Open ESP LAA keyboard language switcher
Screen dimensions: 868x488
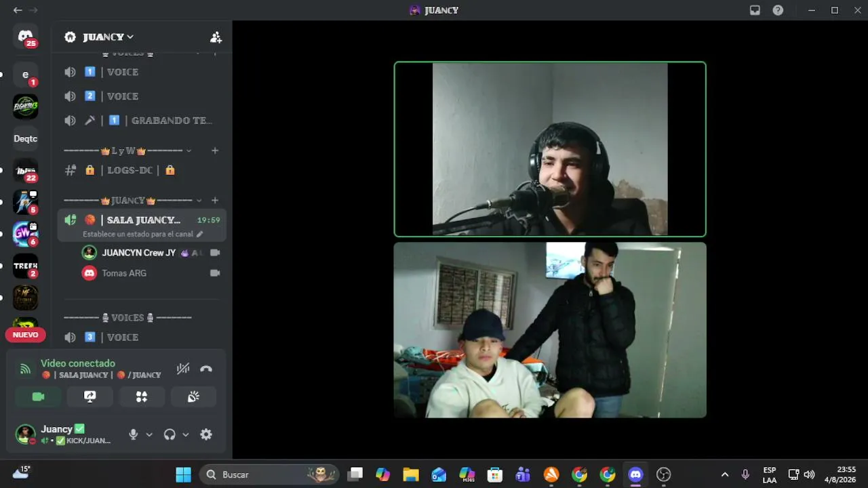click(769, 474)
